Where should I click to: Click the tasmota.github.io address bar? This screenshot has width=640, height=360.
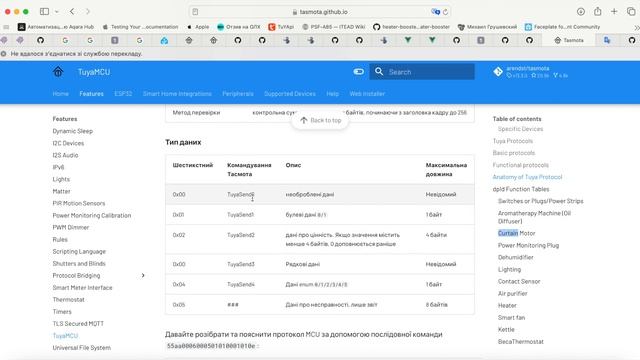click(x=320, y=12)
